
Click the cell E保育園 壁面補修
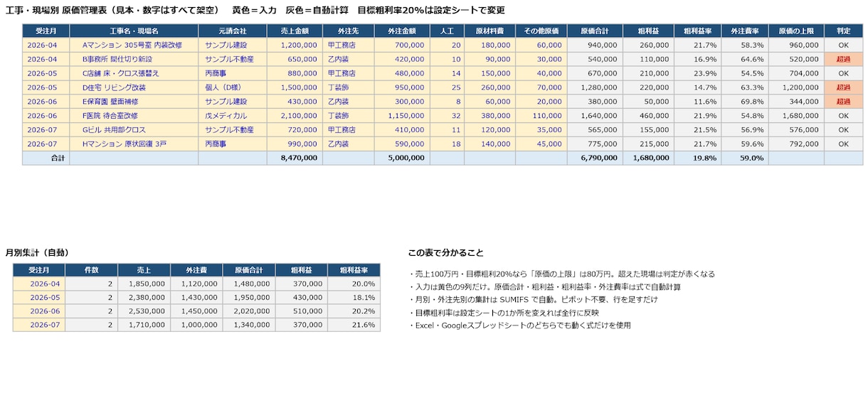coord(134,102)
